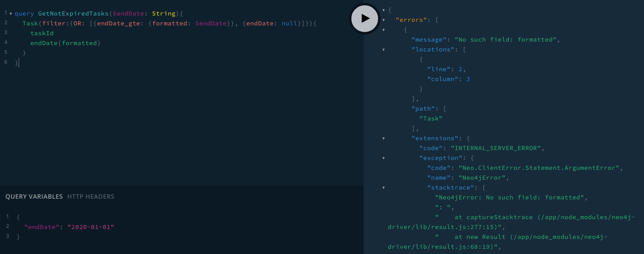Switch to the HTTP Headers tab
Viewport: 644px width, 254px height.
coord(91,197)
